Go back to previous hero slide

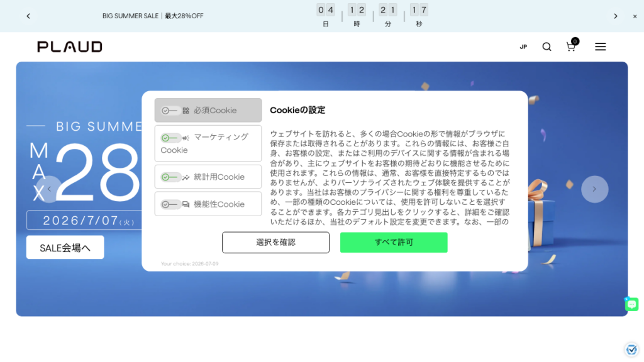pyautogui.click(x=49, y=189)
